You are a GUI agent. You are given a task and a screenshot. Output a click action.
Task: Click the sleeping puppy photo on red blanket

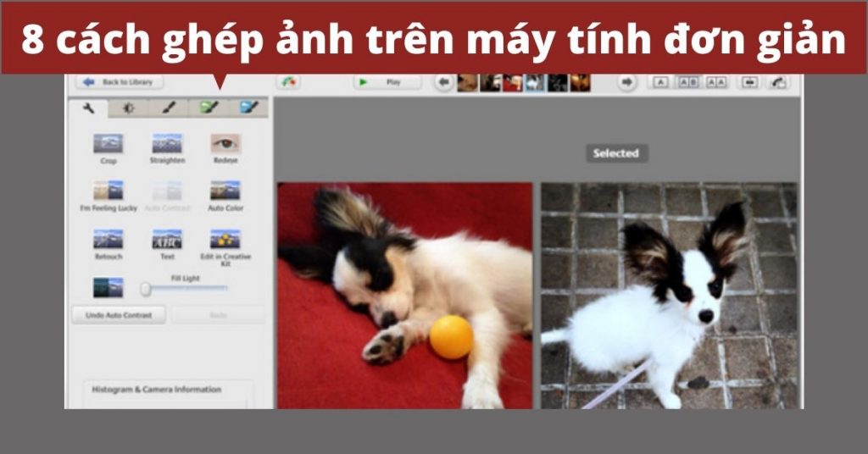pyautogui.click(x=404, y=296)
